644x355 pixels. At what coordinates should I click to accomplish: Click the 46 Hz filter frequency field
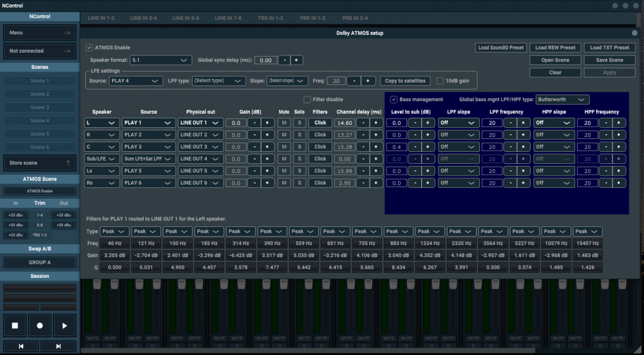pyautogui.click(x=114, y=244)
